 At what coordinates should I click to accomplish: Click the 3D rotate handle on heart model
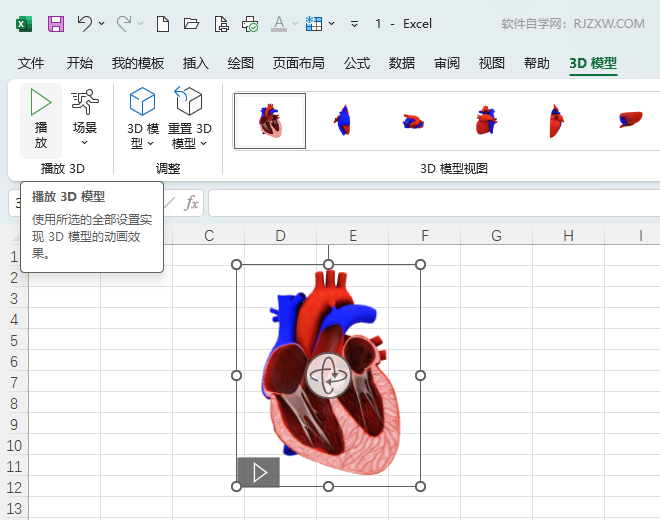[x=328, y=375]
